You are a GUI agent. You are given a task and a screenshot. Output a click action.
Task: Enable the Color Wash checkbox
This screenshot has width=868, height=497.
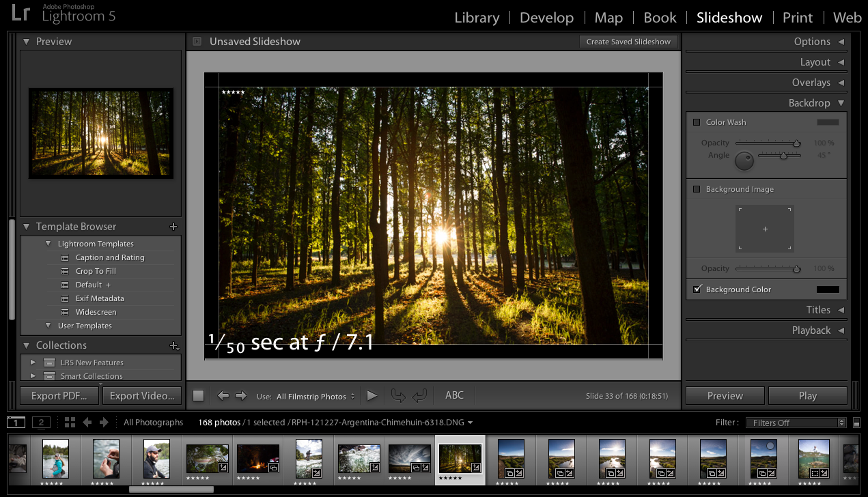pos(697,122)
